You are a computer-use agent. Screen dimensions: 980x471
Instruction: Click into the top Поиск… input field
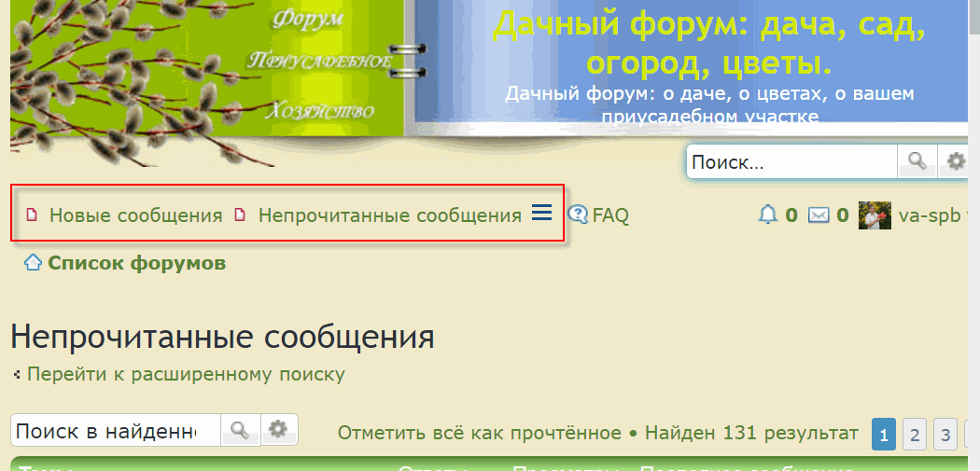click(791, 162)
